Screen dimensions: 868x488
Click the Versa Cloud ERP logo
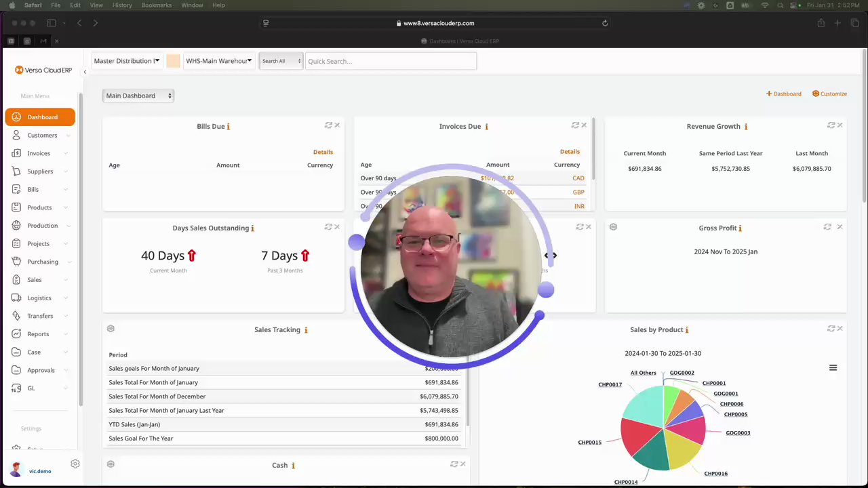43,70
